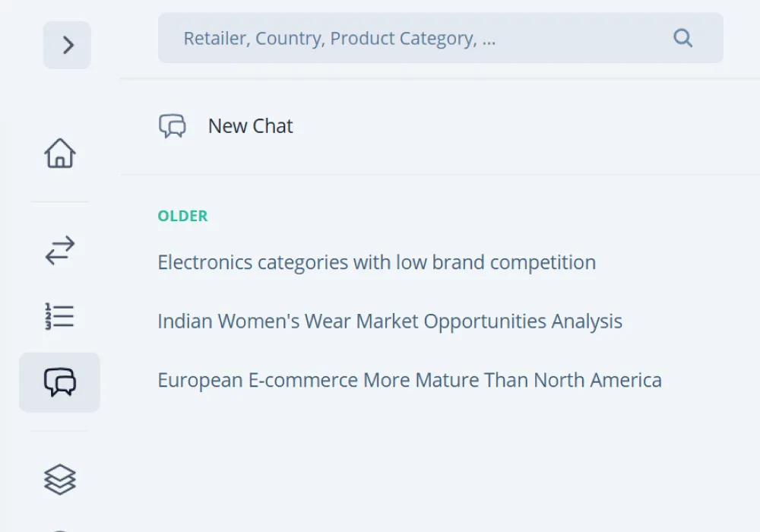Expand the sidebar with the chevron arrow

[68, 46]
